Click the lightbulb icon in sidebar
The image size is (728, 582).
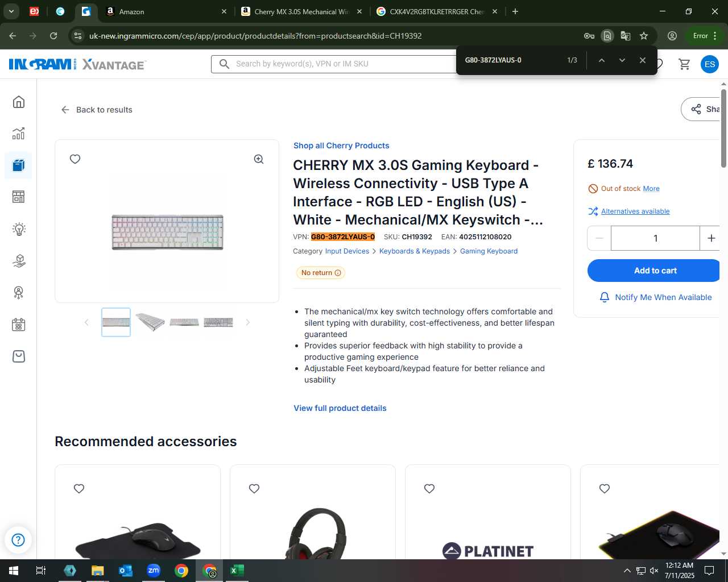[x=19, y=229]
